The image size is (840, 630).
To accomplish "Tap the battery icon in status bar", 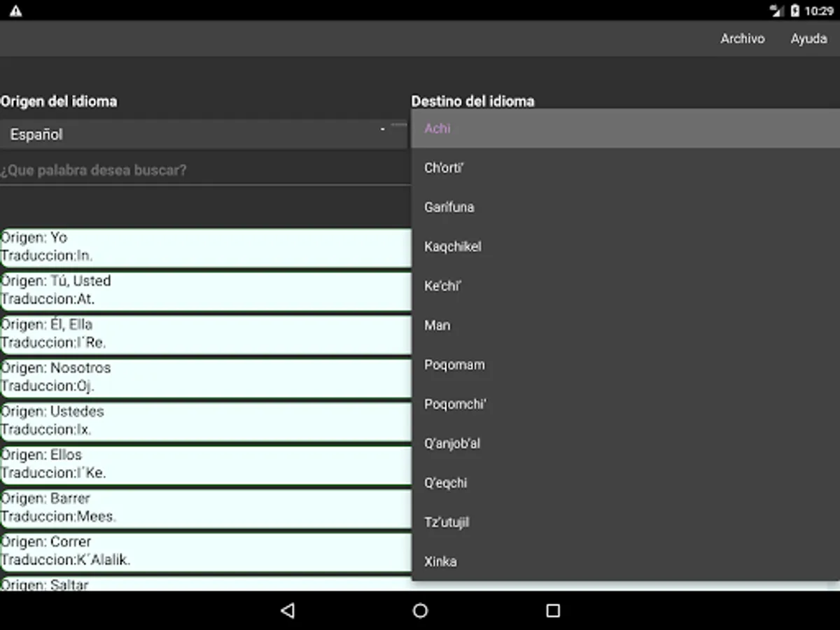I will pyautogui.click(x=795, y=10).
